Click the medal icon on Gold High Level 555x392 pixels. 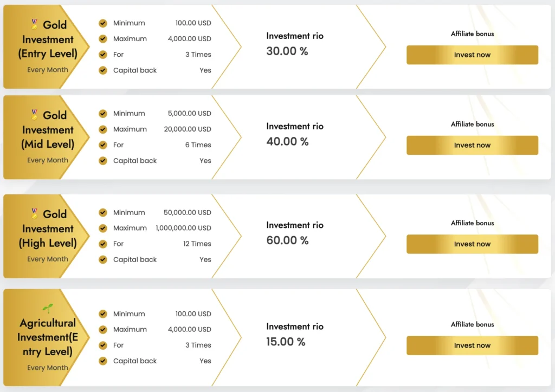click(x=35, y=213)
